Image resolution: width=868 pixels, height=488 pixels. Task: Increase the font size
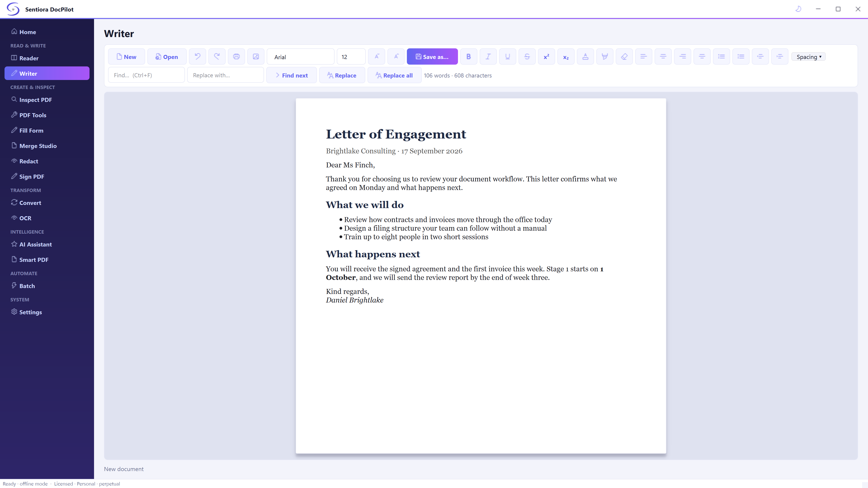pos(396,56)
